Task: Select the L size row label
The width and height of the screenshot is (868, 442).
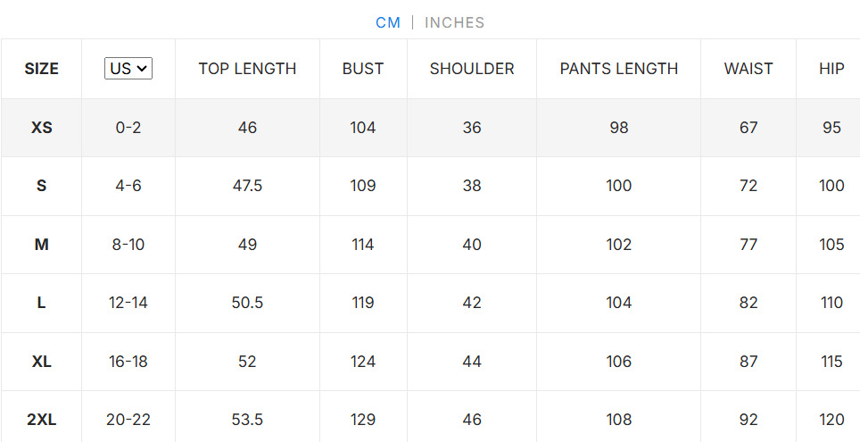Action: pos(42,303)
